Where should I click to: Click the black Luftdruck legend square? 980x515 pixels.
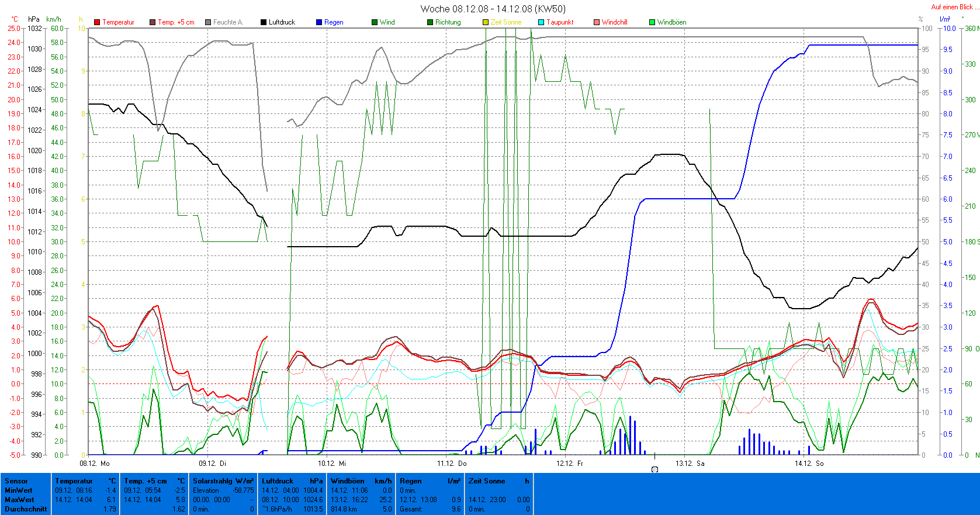click(x=264, y=22)
